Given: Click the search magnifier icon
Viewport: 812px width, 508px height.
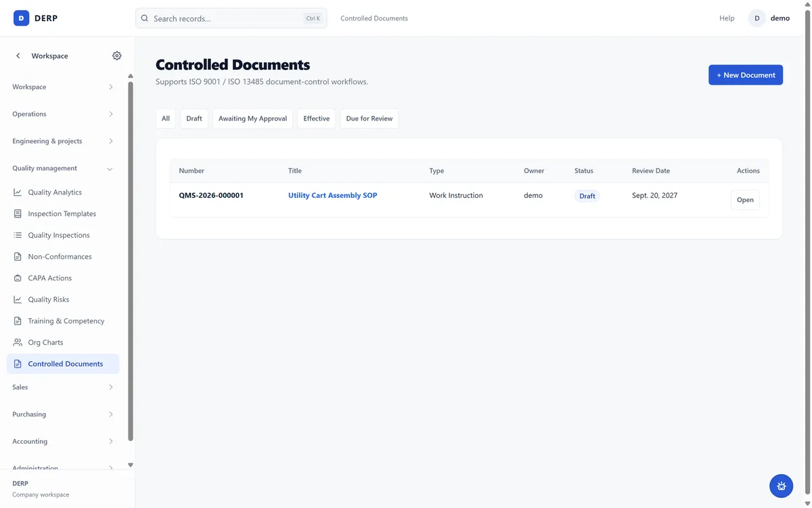Looking at the screenshot, I should 145,18.
